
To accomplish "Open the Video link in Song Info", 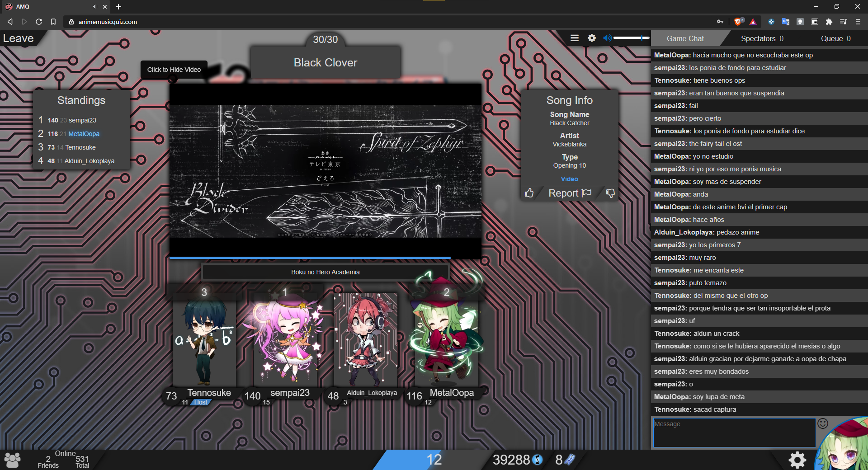I will [x=570, y=179].
